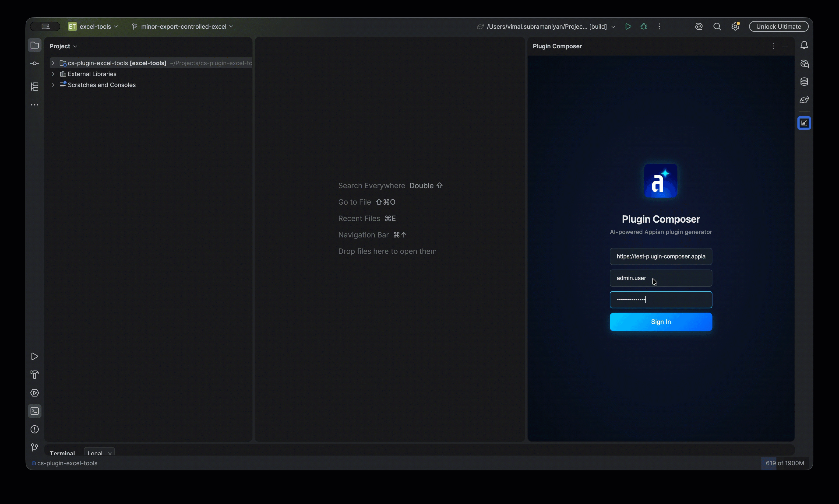The width and height of the screenshot is (839, 504).
Task: Open the Database tool window
Action: coord(804,82)
